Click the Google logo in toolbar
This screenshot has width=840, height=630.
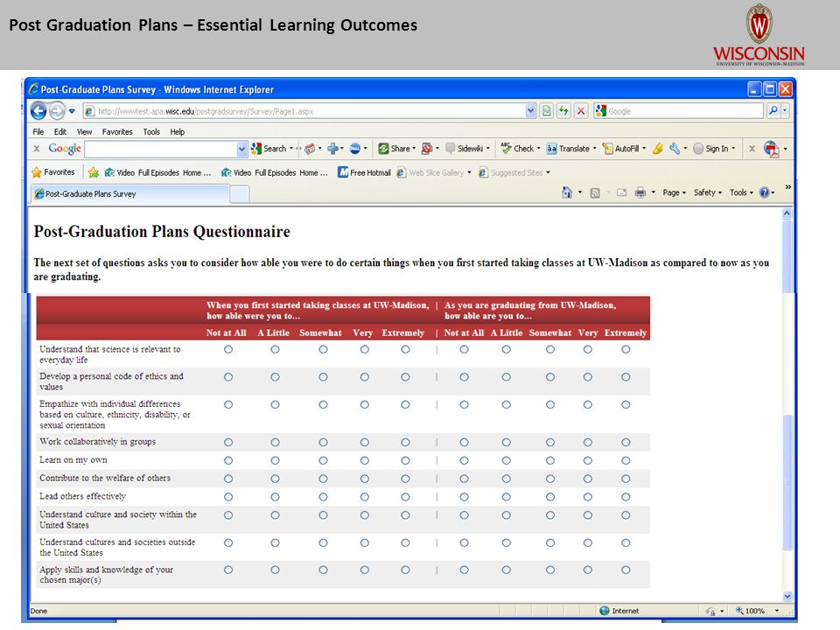click(x=64, y=149)
